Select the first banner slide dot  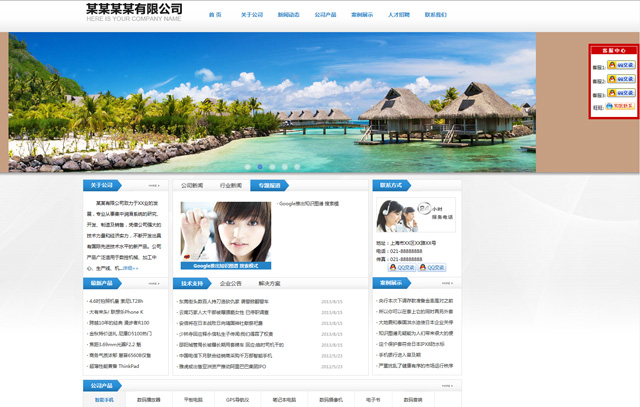(248, 167)
